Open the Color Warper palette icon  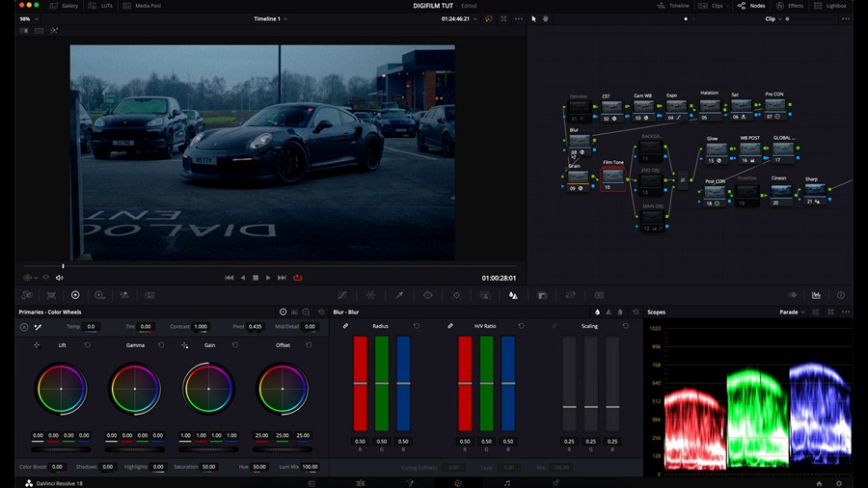[x=371, y=295]
